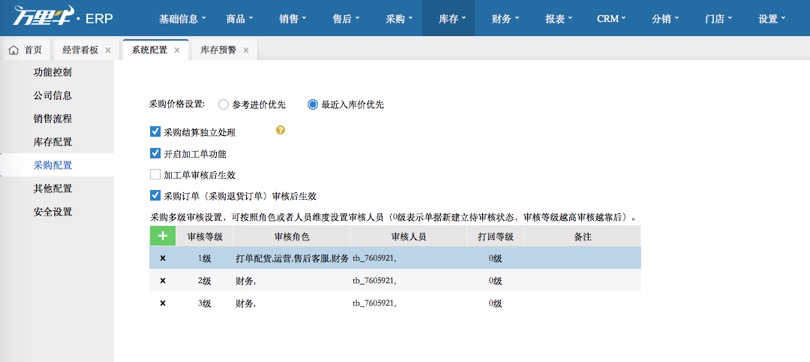Click the 3级 audit level cell
Viewport: 810px width, 362px height.
click(205, 303)
